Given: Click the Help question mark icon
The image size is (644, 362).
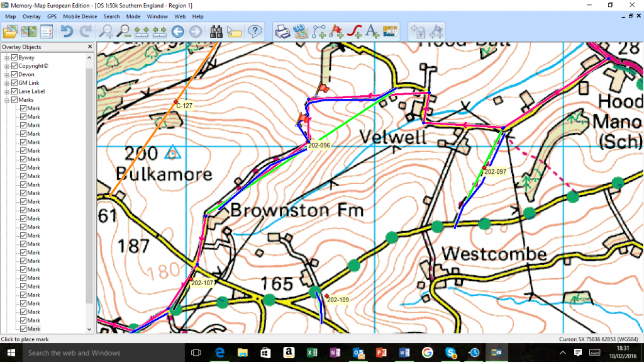Looking at the screenshot, I should click(254, 31).
